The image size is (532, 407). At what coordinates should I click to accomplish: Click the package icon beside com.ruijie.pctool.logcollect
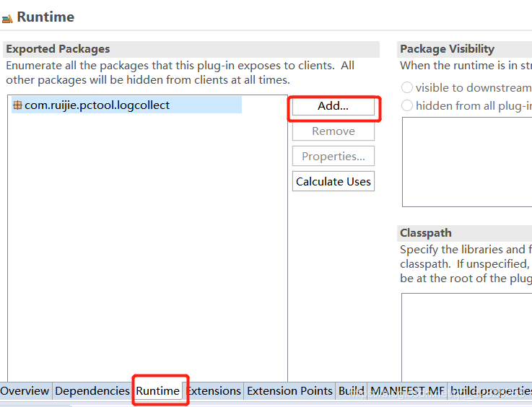click(17, 105)
